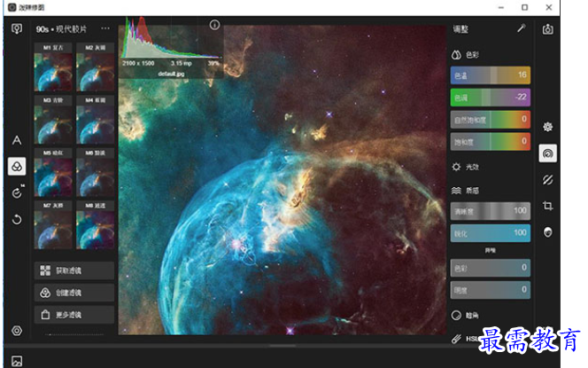588x368 pixels.
Task: Click the 调整 (Adjust) panel title
Action: tap(460, 29)
